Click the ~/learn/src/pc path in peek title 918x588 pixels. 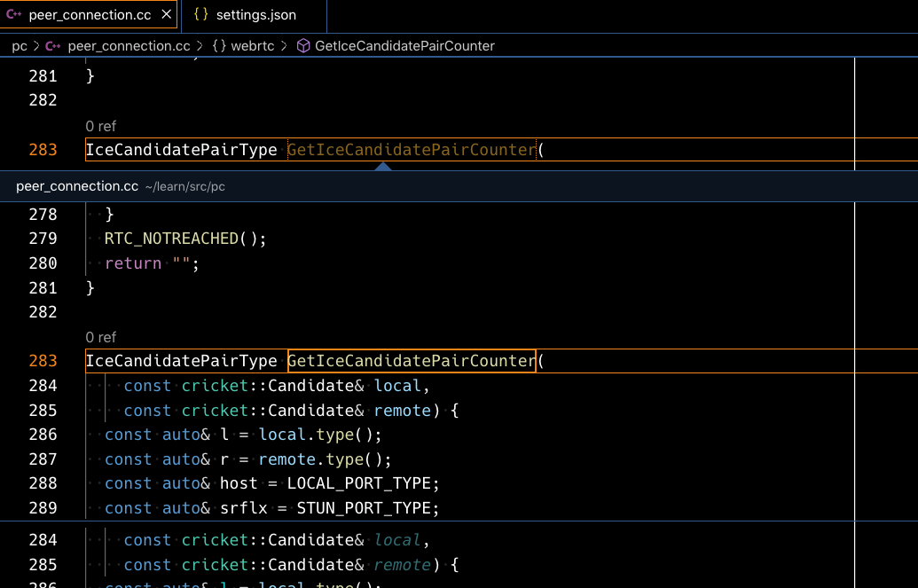click(x=184, y=186)
